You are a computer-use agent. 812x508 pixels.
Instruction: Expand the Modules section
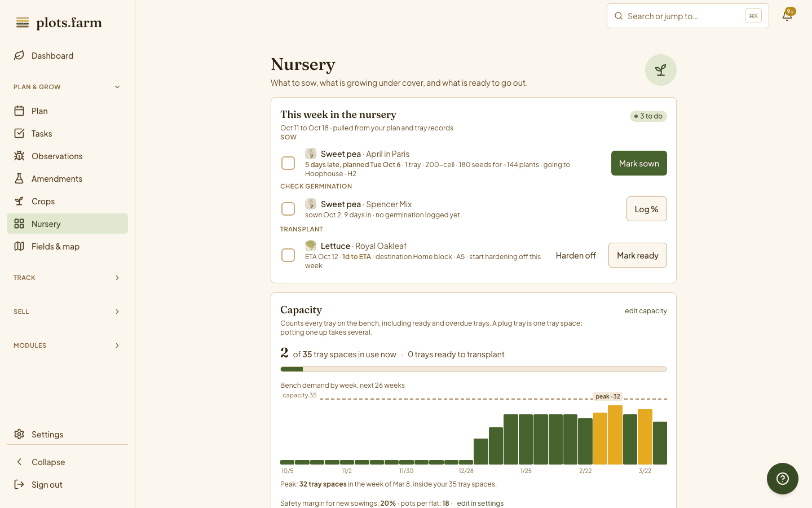(x=67, y=345)
